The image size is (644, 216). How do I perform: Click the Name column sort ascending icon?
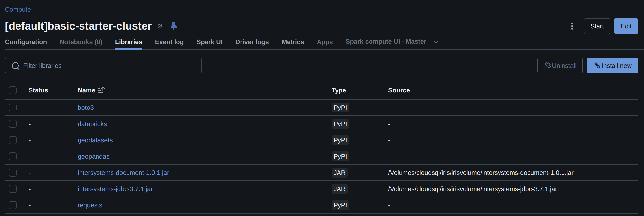(101, 90)
